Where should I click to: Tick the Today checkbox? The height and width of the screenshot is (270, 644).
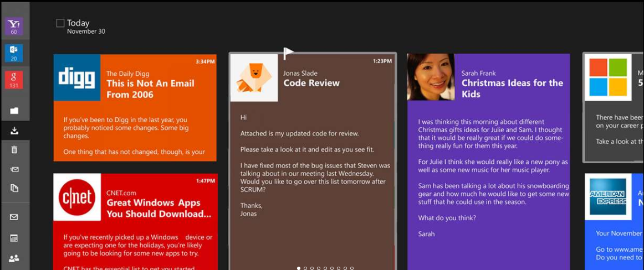[60, 23]
